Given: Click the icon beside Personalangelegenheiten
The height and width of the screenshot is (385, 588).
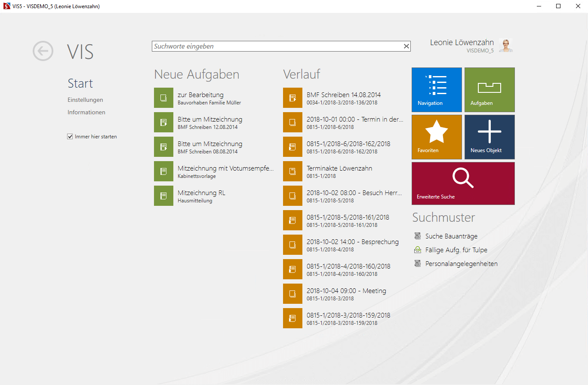Looking at the screenshot, I should pos(417,263).
